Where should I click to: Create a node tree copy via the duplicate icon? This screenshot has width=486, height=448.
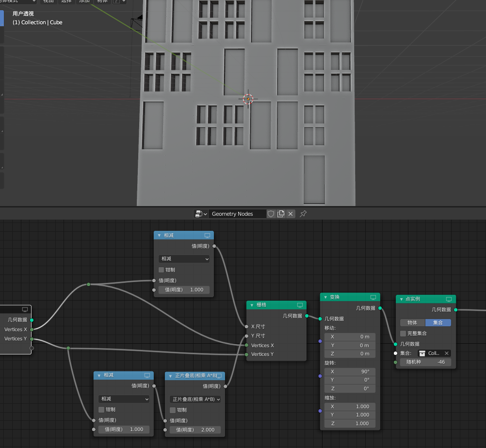[281, 213]
